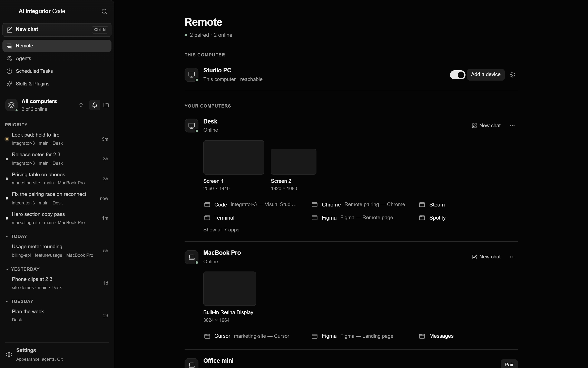Click the Desk computer monitor icon
The height and width of the screenshot is (368, 588).
pyautogui.click(x=192, y=126)
